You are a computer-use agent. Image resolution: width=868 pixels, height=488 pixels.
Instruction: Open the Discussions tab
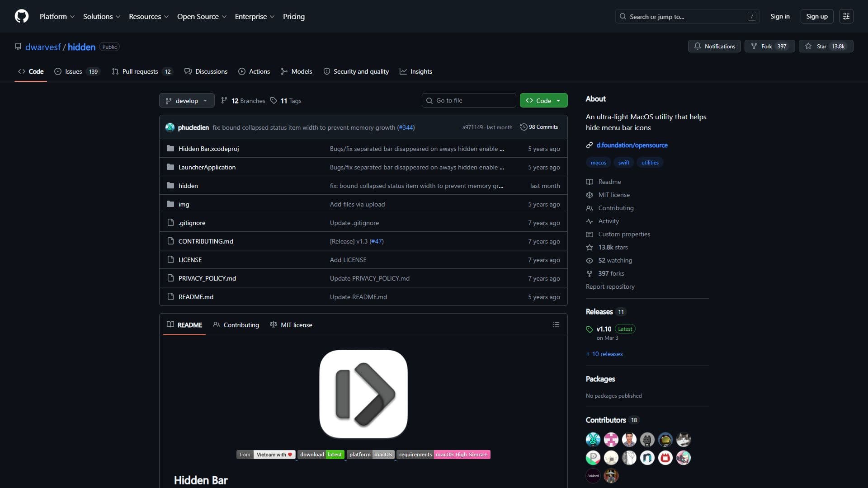coord(206,71)
